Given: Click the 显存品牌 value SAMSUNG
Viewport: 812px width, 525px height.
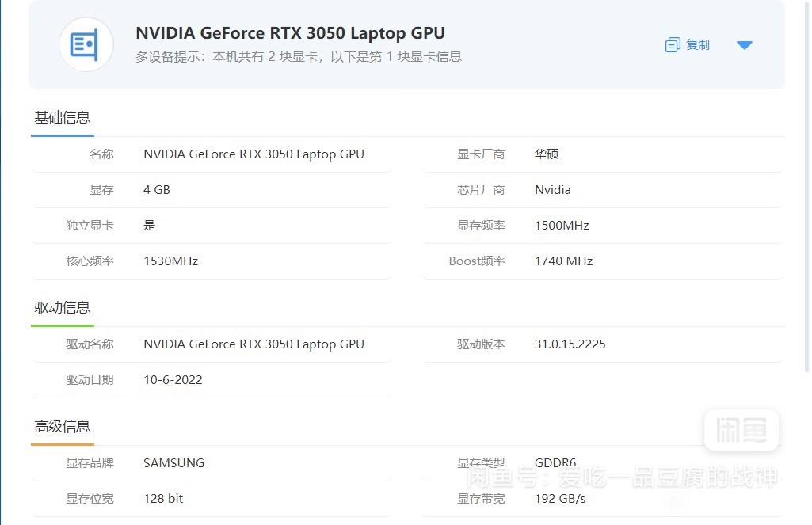Looking at the screenshot, I should (173, 463).
